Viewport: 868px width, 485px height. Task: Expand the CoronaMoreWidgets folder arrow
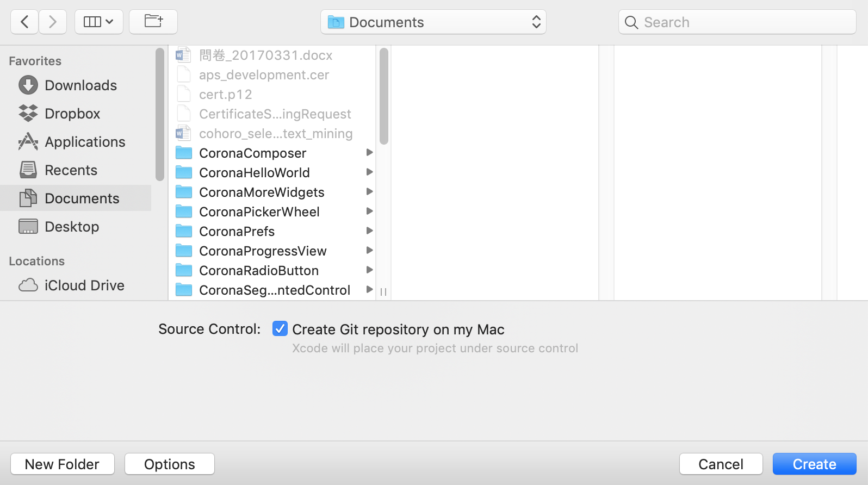(x=369, y=191)
